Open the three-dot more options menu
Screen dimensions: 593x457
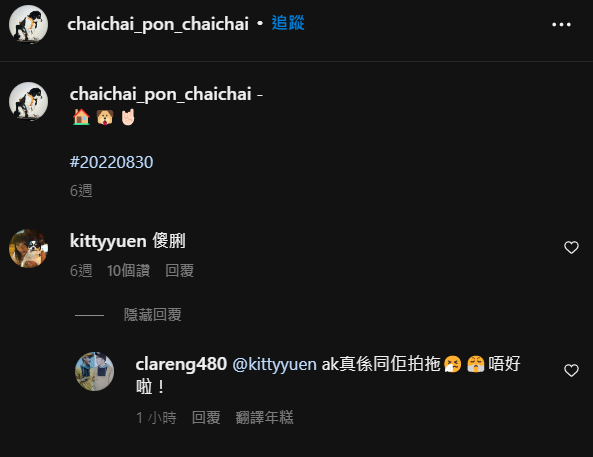[x=561, y=25]
